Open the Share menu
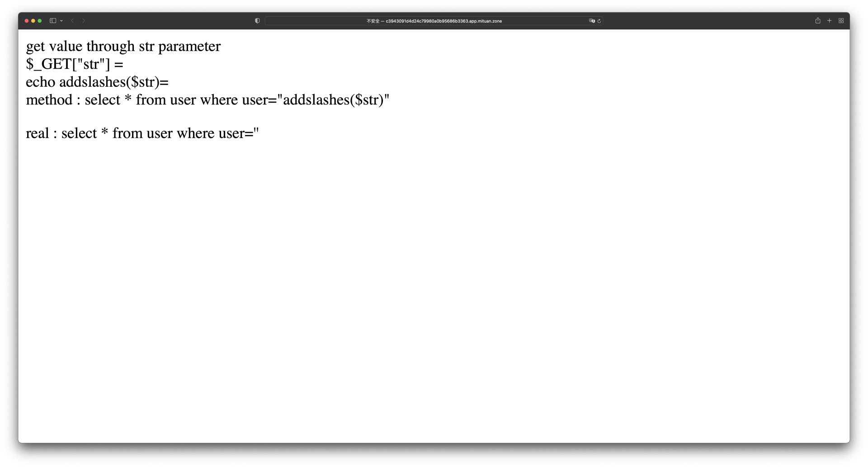Image resolution: width=868 pixels, height=467 pixels. click(817, 21)
